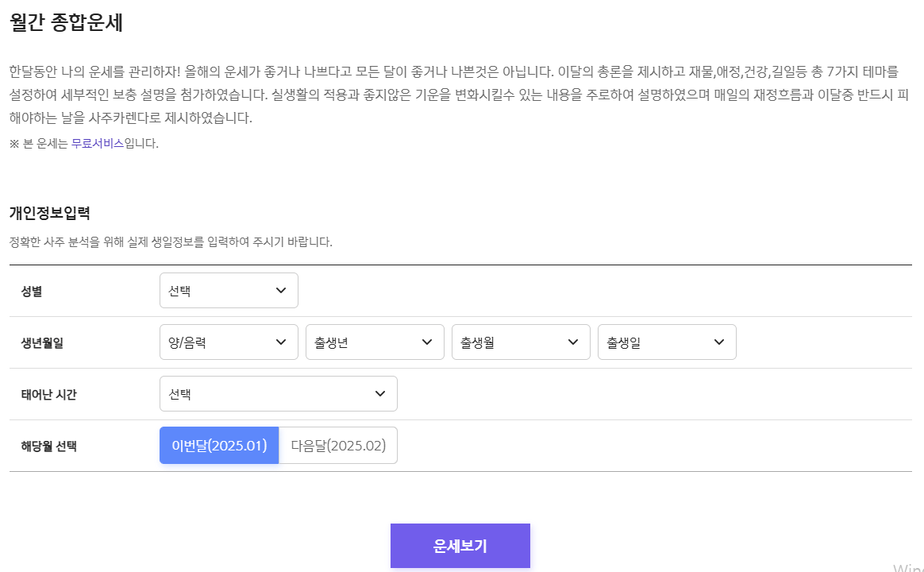
Task: Open the 양/음력 calendar type dropdown
Action: coord(229,342)
